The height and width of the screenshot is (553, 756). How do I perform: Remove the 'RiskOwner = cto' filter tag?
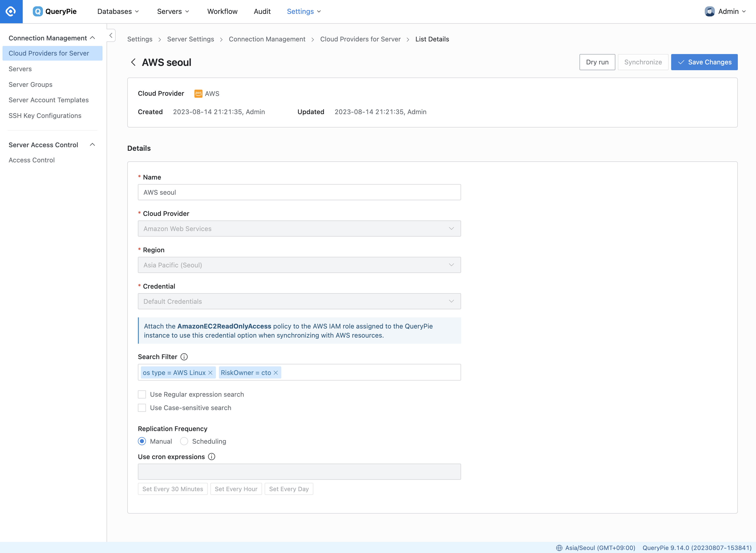click(276, 373)
